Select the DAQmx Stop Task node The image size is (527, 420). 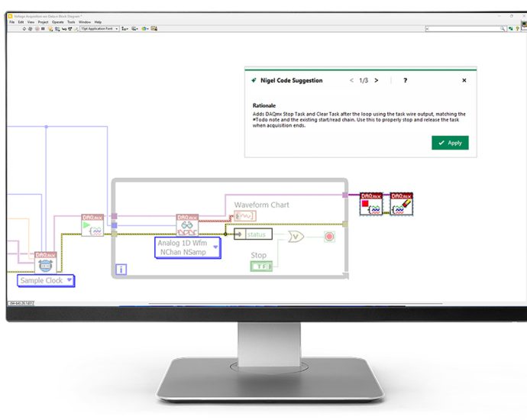(x=371, y=204)
